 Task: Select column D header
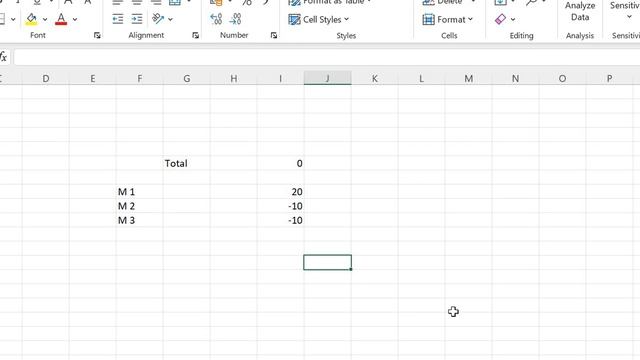[x=46, y=78]
